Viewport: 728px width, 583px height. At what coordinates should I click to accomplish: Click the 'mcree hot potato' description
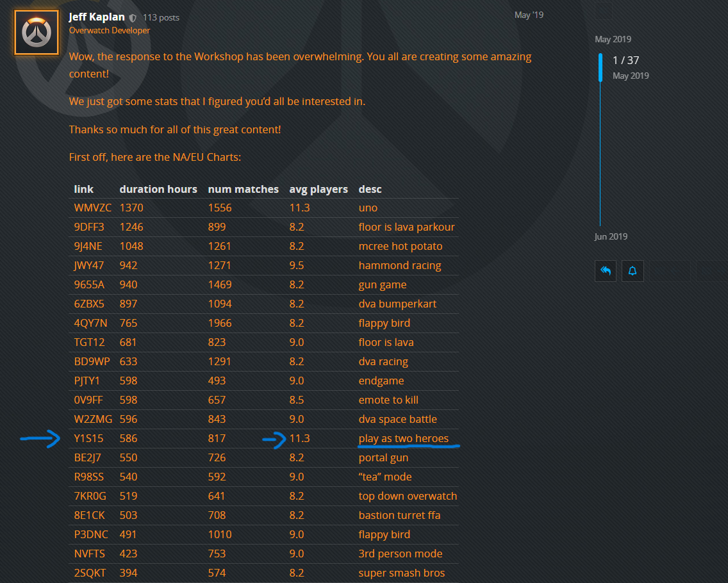click(401, 247)
